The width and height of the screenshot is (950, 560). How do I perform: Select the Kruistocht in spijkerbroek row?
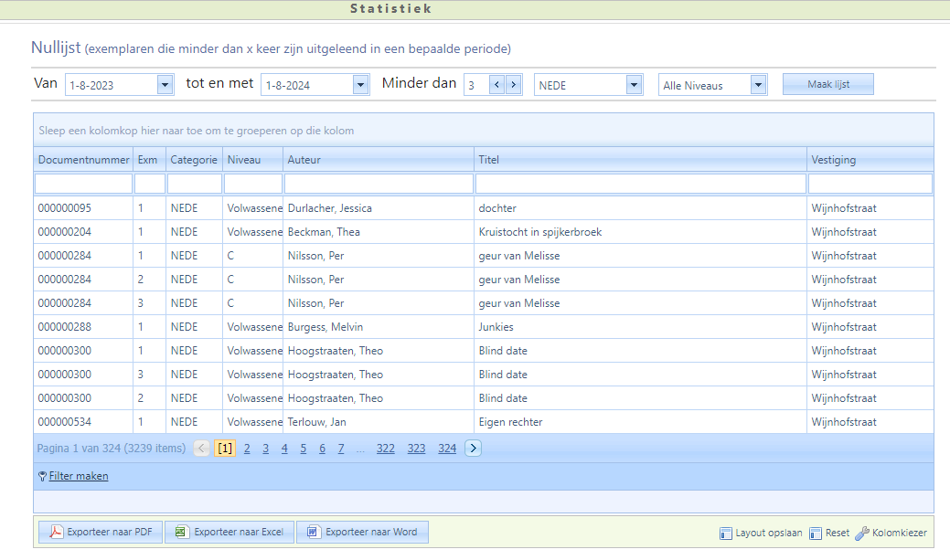539,232
